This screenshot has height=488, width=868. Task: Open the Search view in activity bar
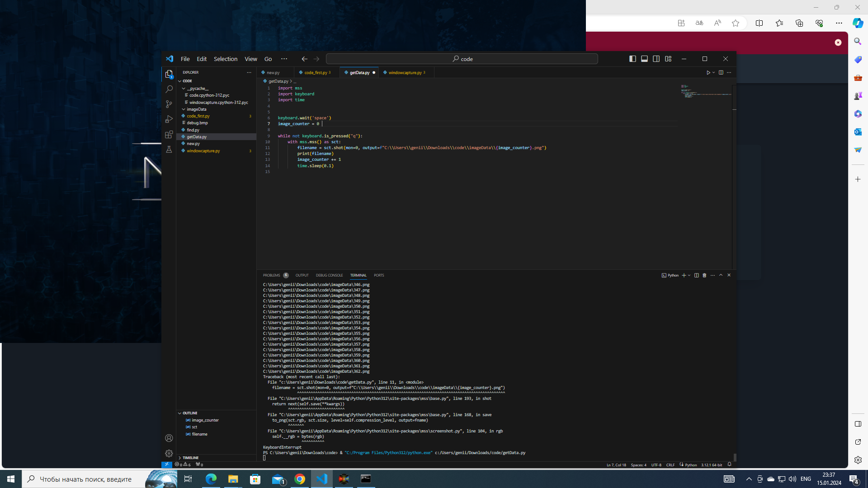tap(169, 89)
